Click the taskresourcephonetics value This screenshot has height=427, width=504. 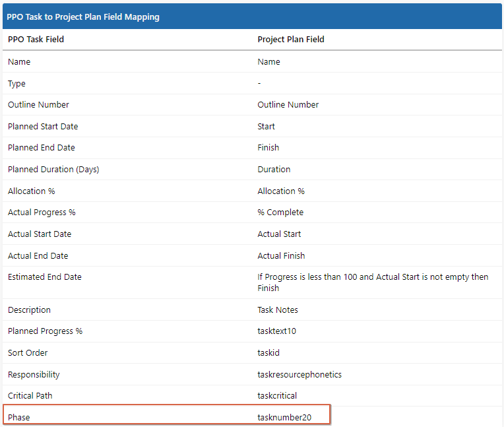point(299,375)
